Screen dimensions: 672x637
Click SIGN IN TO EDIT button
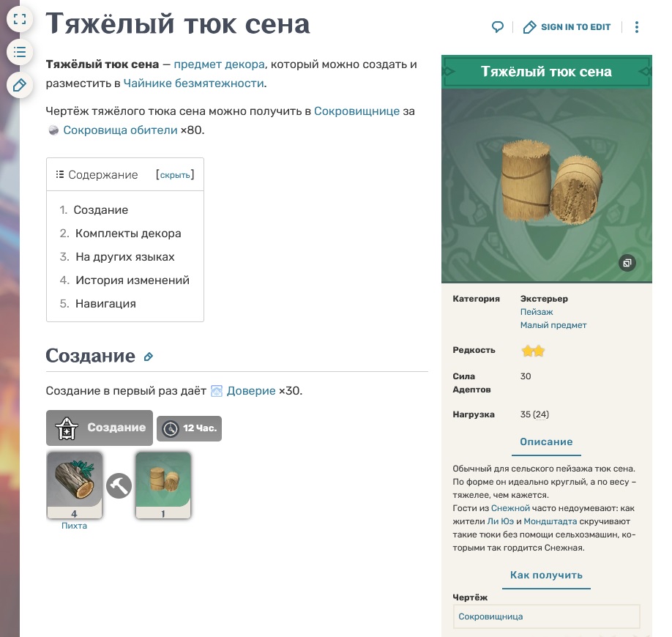click(567, 27)
